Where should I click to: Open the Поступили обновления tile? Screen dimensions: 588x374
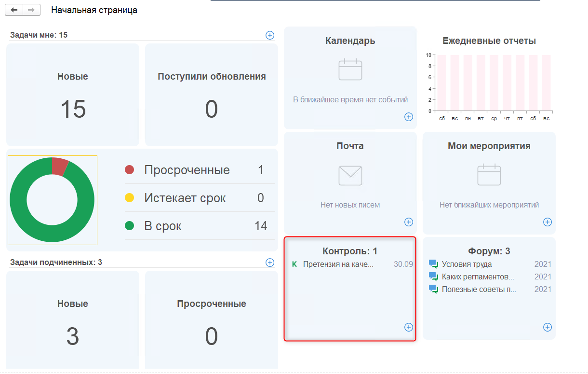point(212,95)
